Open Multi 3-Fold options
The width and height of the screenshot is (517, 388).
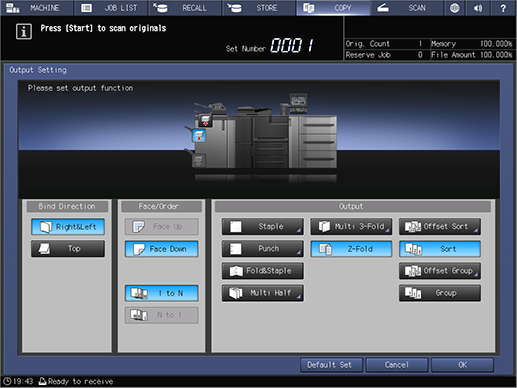[351, 227]
